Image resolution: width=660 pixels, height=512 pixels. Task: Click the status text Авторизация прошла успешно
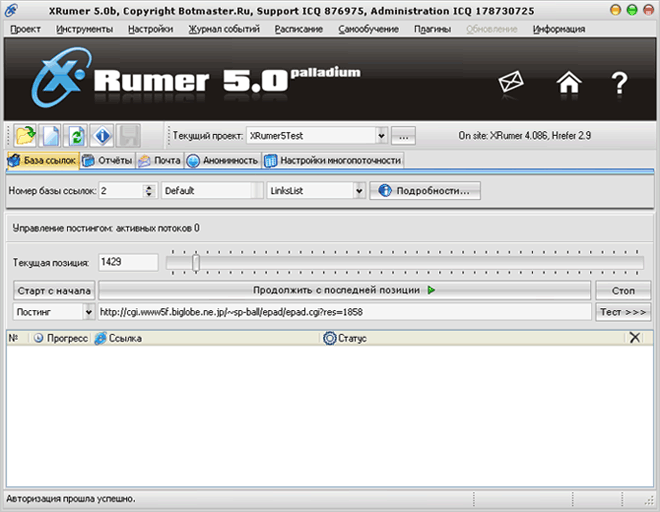71,499
